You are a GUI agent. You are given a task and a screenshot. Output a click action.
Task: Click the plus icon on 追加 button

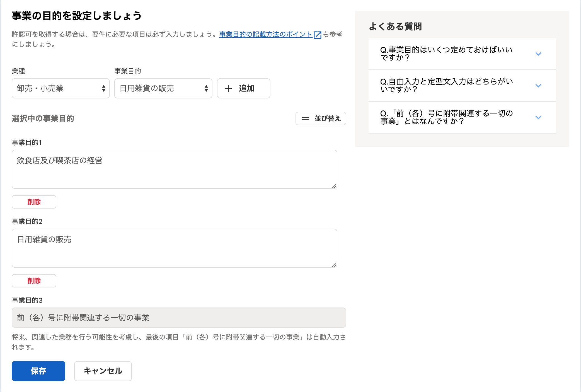(228, 88)
